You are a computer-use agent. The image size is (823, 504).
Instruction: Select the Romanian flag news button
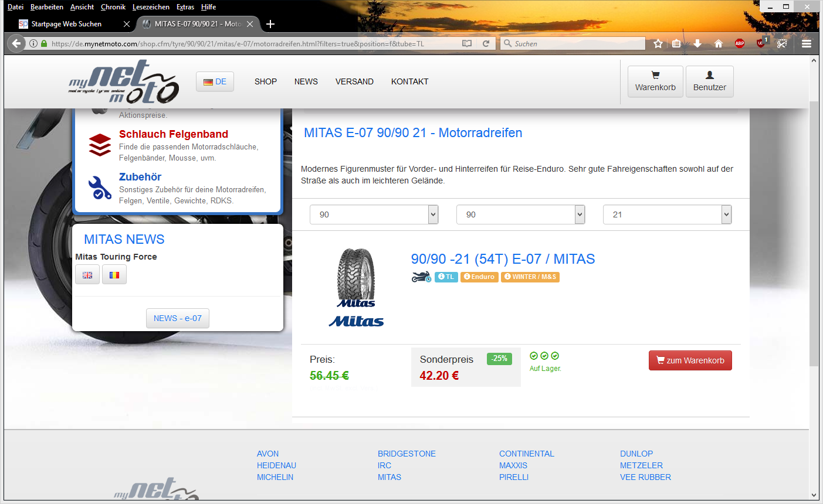coord(114,275)
